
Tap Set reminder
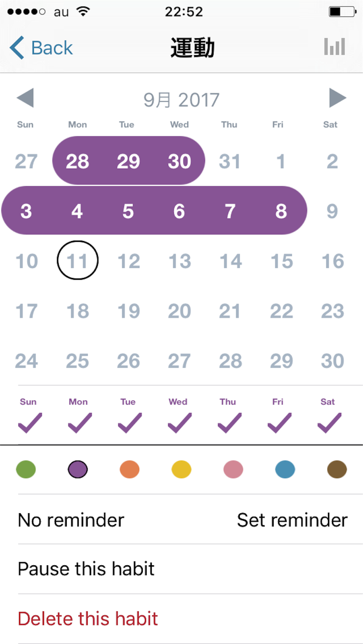tap(292, 520)
